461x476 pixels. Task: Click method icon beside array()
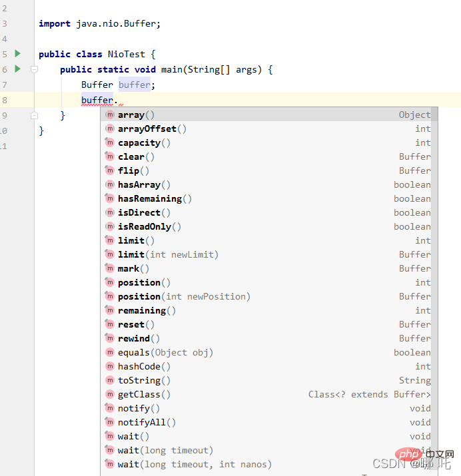point(110,115)
